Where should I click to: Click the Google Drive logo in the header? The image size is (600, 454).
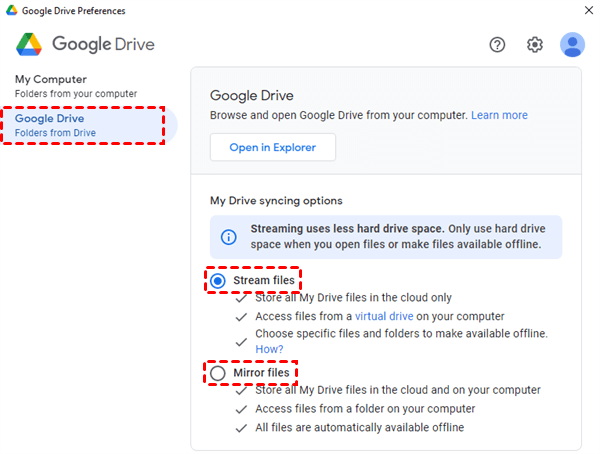pos(30,45)
